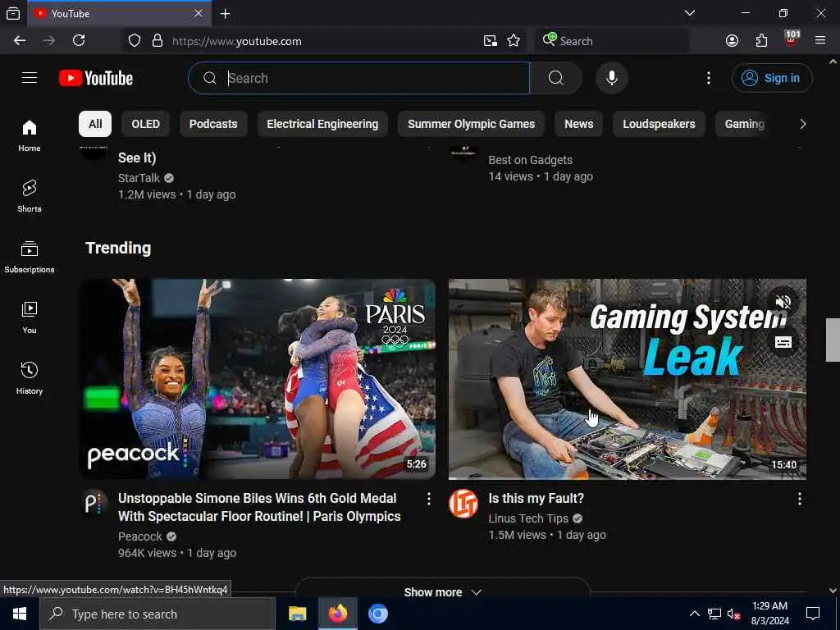Click the site security padlock icon
840x630 pixels.
click(157, 41)
